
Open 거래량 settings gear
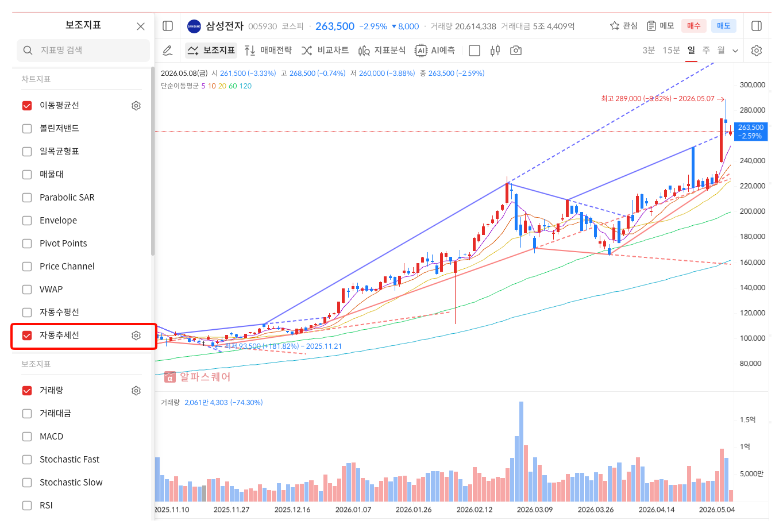[x=136, y=391]
